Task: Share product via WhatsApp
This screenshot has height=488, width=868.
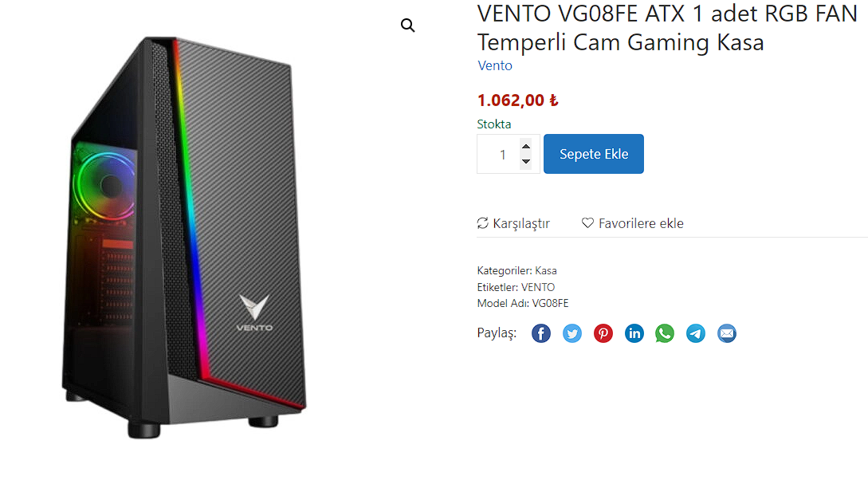Action: click(665, 333)
